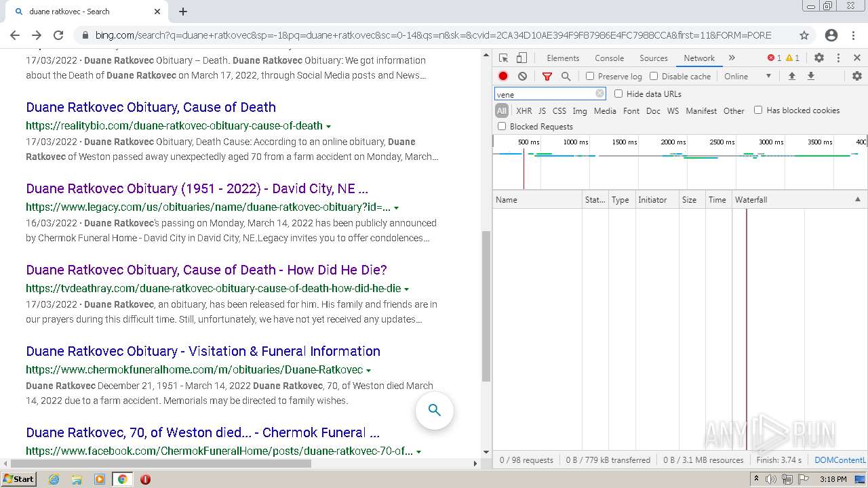Expand dropdown arrow beside tvdeathray.com URL

(x=407, y=289)
